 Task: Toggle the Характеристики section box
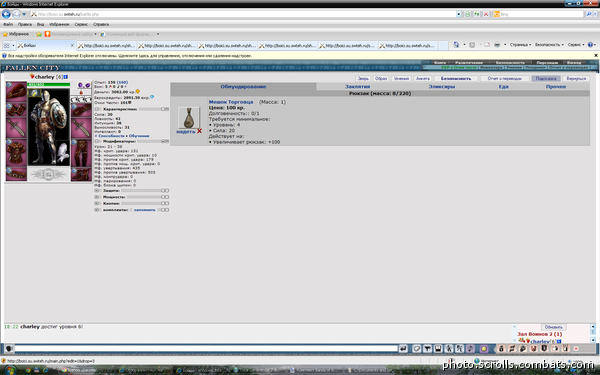[x=97, y=109]
